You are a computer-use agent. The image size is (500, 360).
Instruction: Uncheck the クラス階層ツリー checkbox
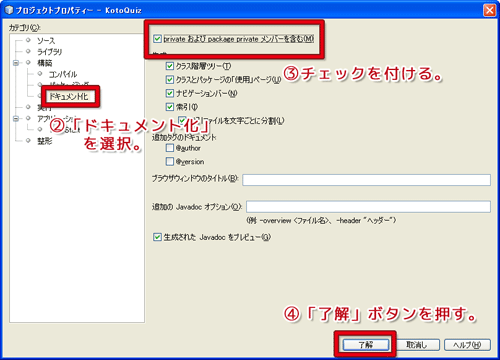coord(170,66)
